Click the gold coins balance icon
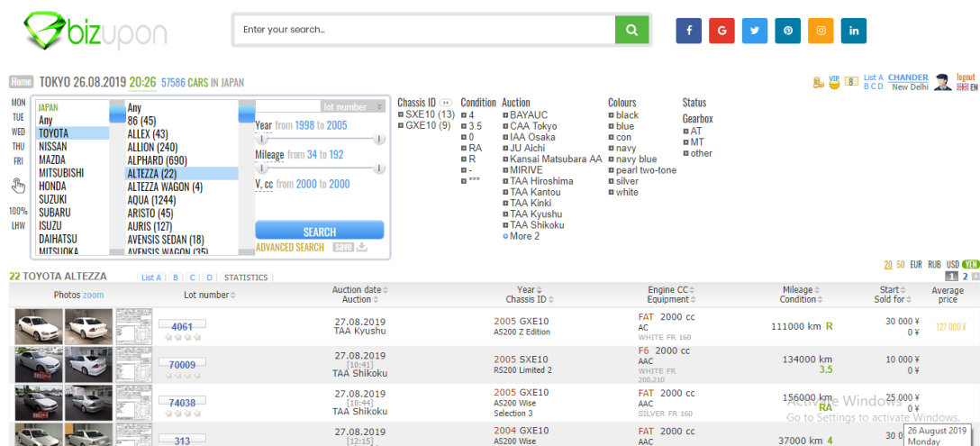Image resolution: width=980 pixels, height=446 pixels. [818, 83]
